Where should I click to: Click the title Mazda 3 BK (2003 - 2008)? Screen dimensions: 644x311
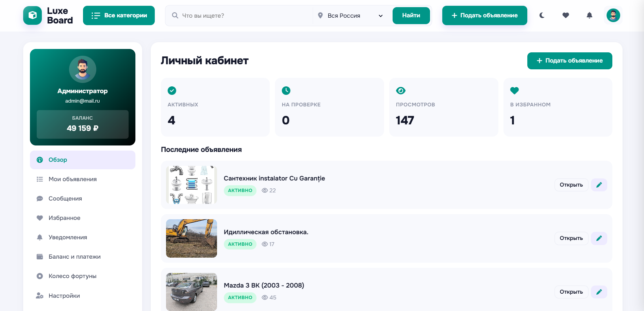coord(264,286)
